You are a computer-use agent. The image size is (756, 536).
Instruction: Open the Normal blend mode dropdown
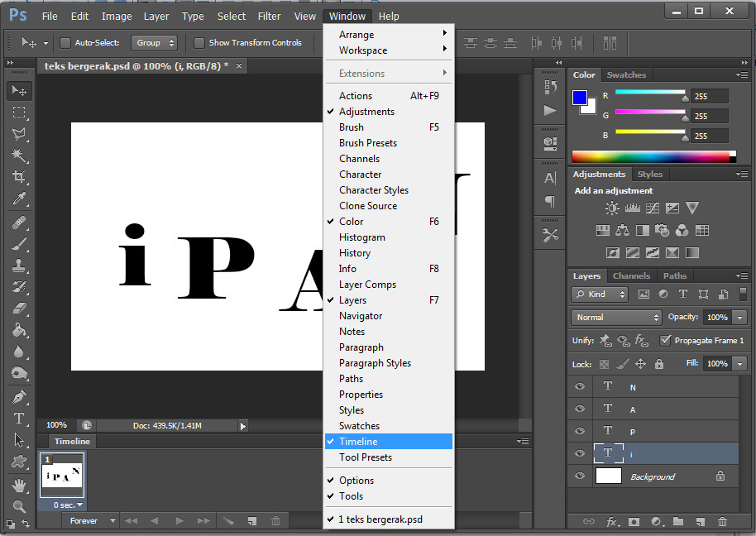coord(616,317)
